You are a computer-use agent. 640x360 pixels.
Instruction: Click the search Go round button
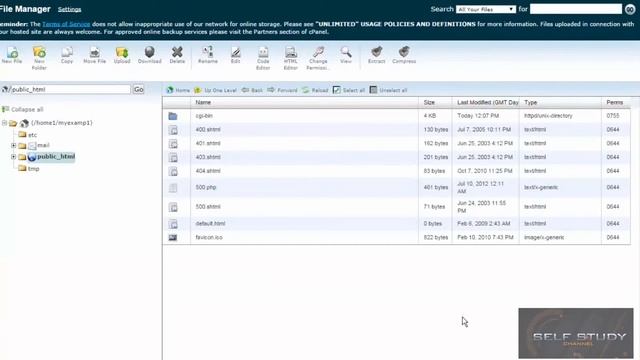[630, 9]
